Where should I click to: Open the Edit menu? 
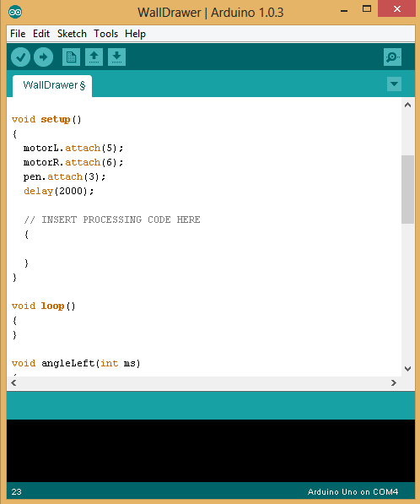tap(41, 34)
